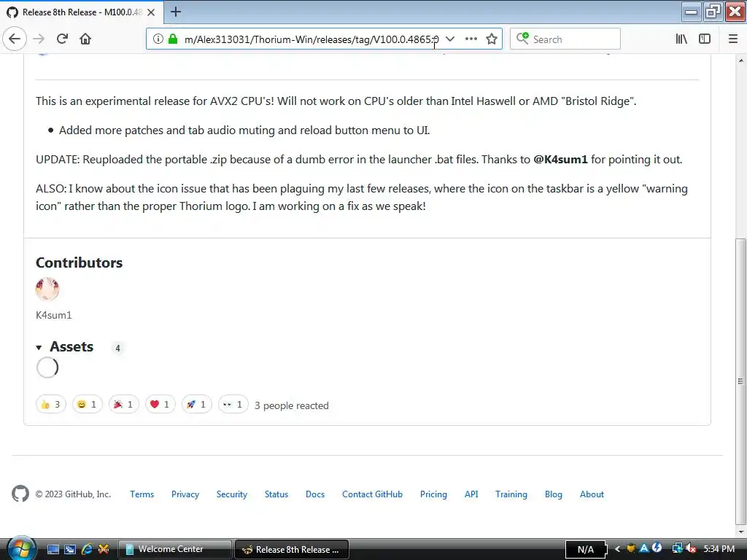Toggle the laugh smiley reaction
This screenshot has height=560, width=747.
88,404
